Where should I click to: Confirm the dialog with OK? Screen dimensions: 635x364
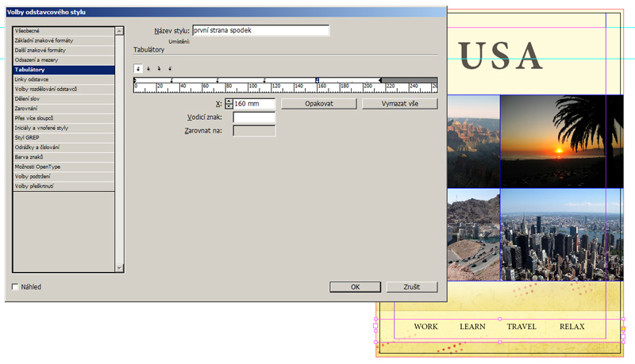(x=355, y=287)
